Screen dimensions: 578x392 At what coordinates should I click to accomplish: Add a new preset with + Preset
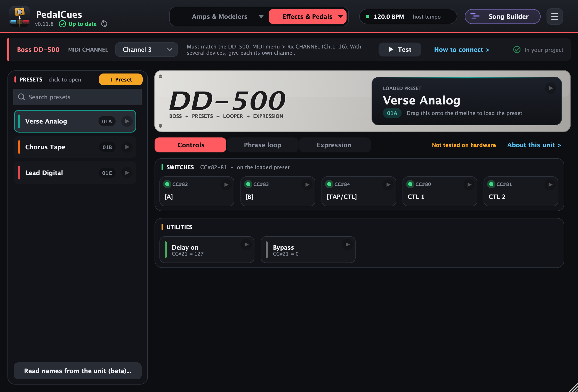[121, 79]
